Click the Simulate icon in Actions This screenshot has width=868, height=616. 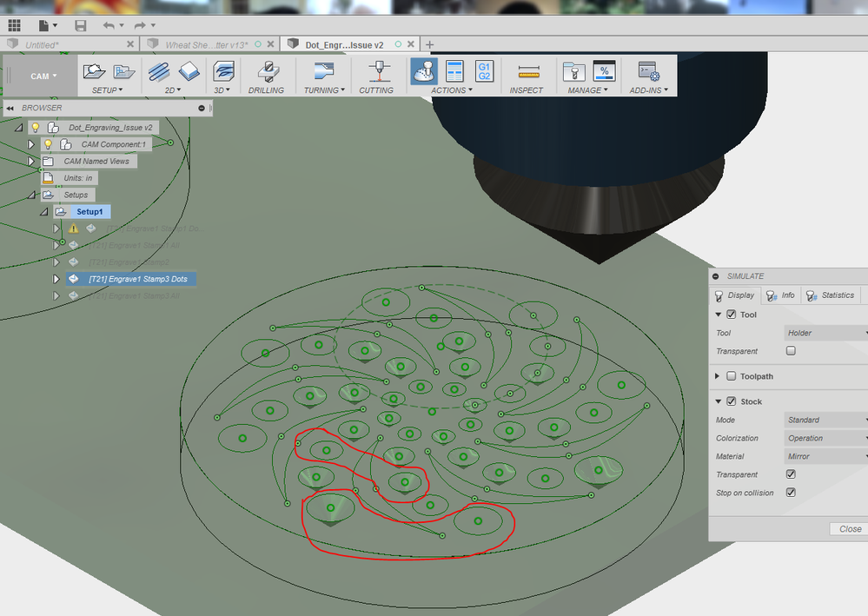424,71
